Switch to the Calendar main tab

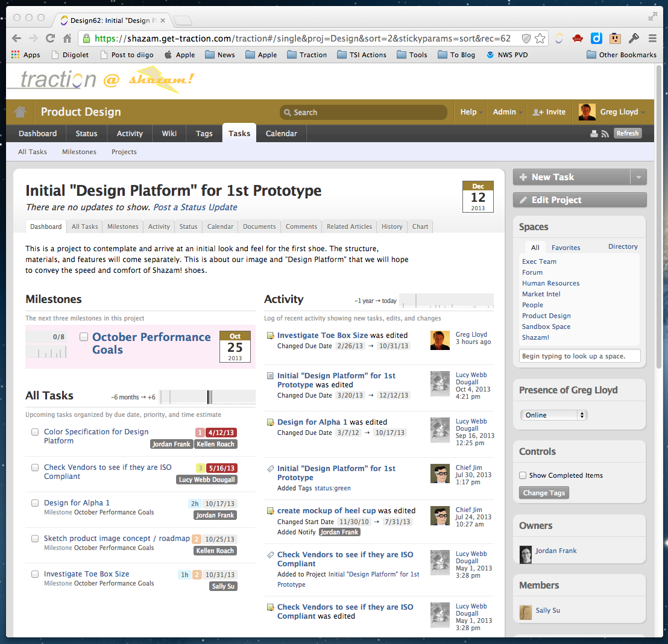281,134
